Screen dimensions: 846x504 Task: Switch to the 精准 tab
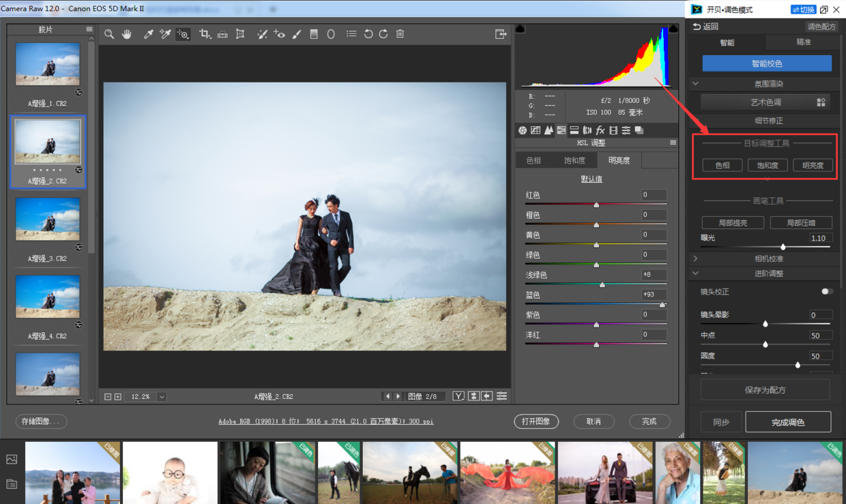coord(804,42)
